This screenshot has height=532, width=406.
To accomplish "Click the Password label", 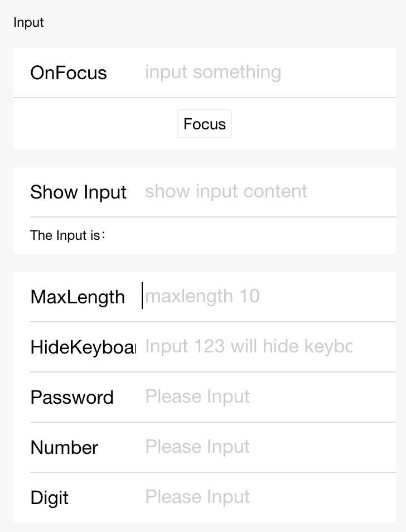I will click(72, 397).
